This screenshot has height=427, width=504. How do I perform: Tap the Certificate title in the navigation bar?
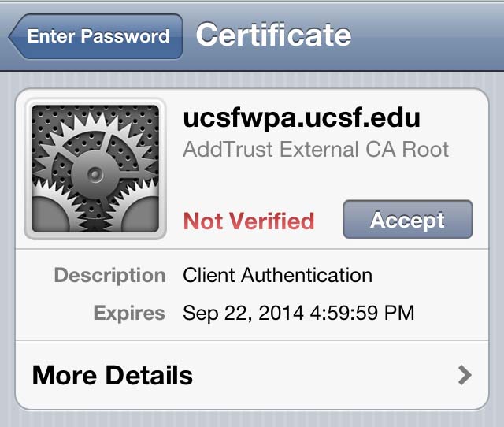(x=273, y=35)
